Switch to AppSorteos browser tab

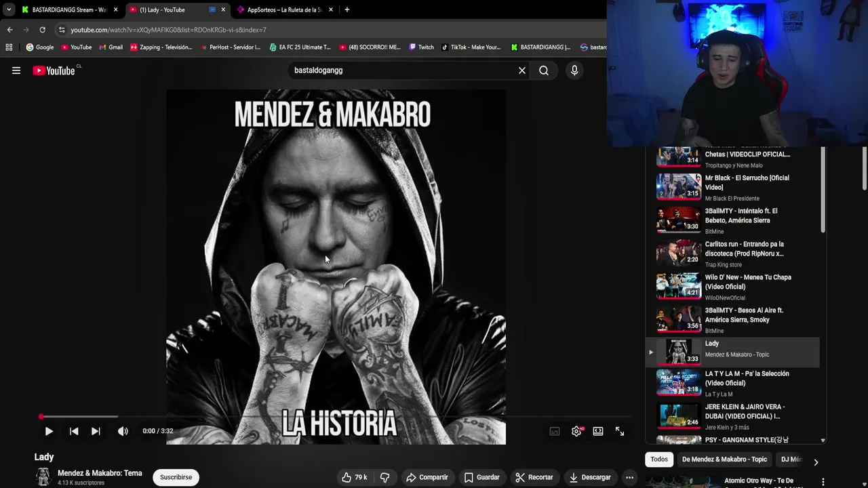pos(285,9)
